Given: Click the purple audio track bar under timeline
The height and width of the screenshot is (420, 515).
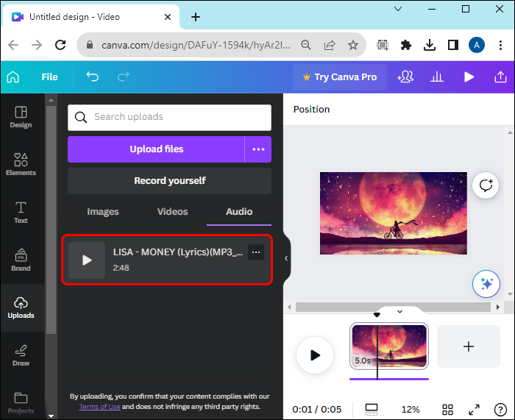Looking at the screenshot, I should point(389,380).
